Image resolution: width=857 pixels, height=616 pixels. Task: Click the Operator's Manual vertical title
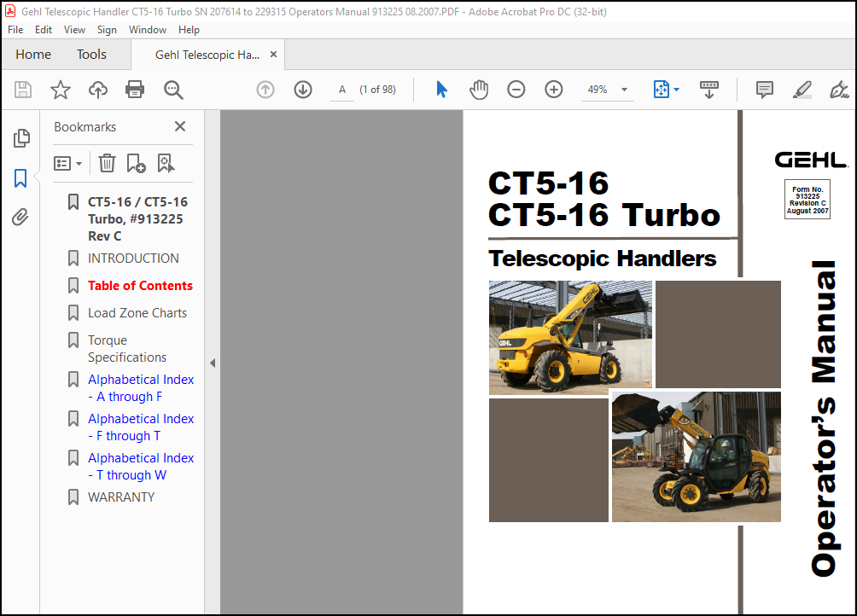coord(824,418)
